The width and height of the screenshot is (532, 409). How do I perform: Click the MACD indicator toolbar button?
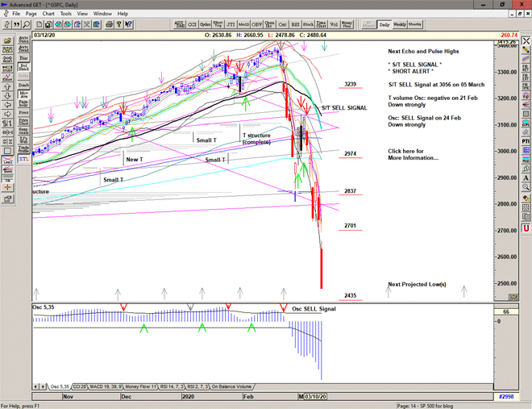245,24
